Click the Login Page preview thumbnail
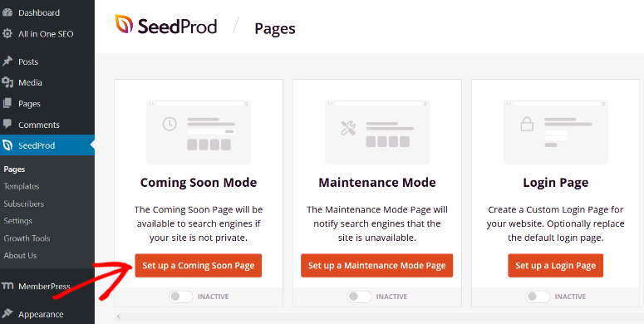644x324 pixels. tap(556, 132)
